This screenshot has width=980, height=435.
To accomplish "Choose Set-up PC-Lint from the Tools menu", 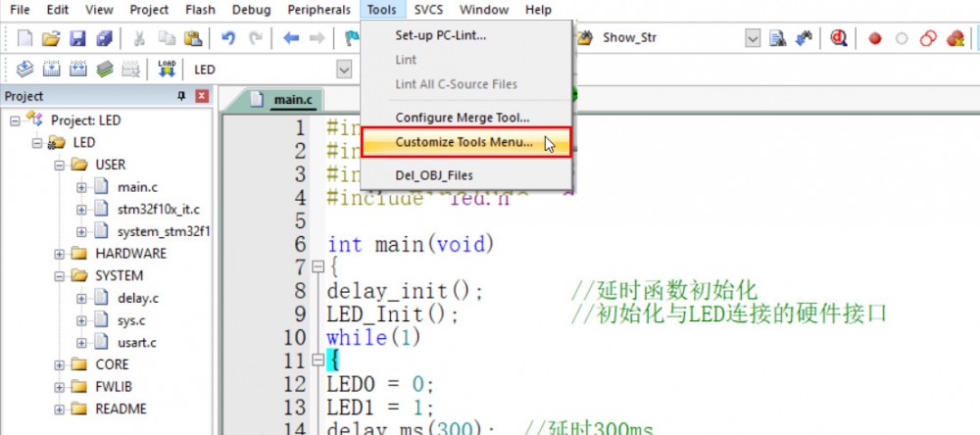I will click(466, 35).
